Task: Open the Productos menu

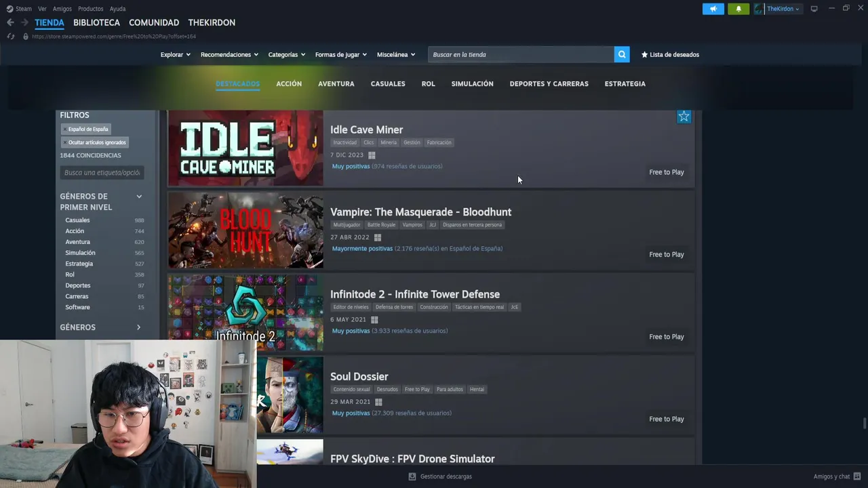Action: click(x=90, y=9)
